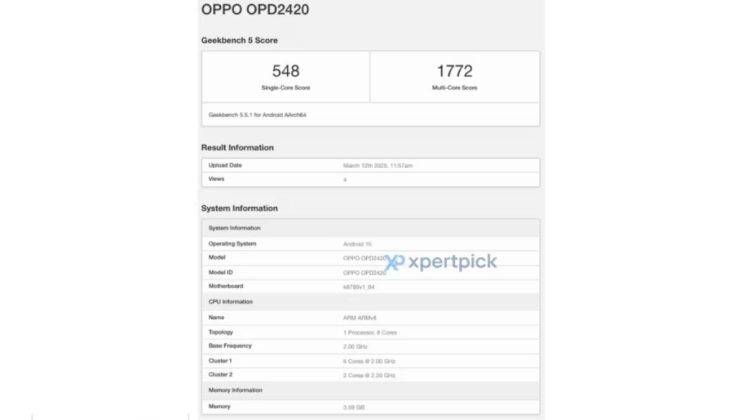Click the Base Frequency row
This screenshot has height=420, width=747.
370,345
